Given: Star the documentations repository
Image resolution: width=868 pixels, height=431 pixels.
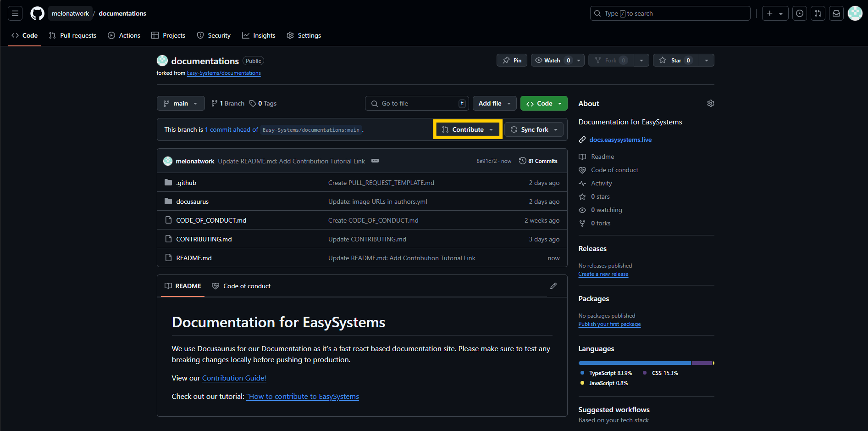Looking at the screenshot, I should click(x=676, y=60).
